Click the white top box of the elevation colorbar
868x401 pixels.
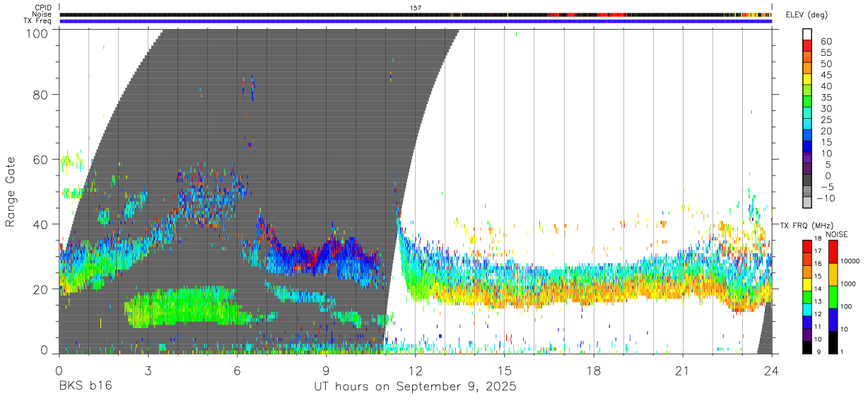[807, 35]
